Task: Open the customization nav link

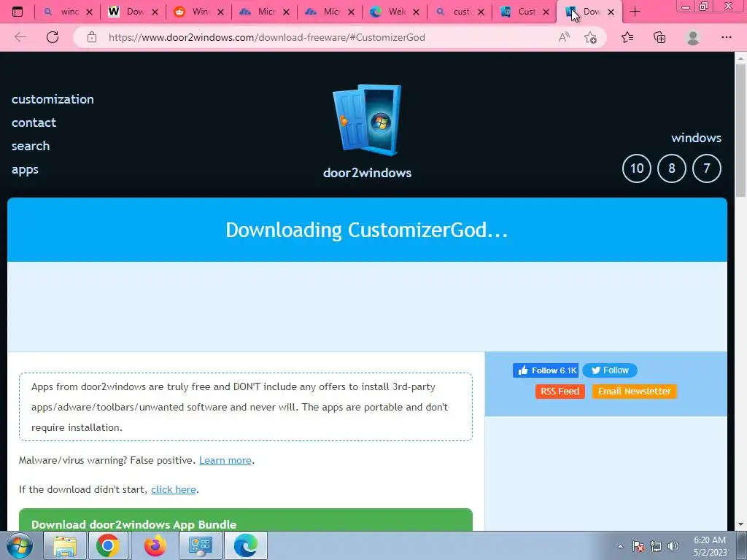Action: click(x=53, y=99)
